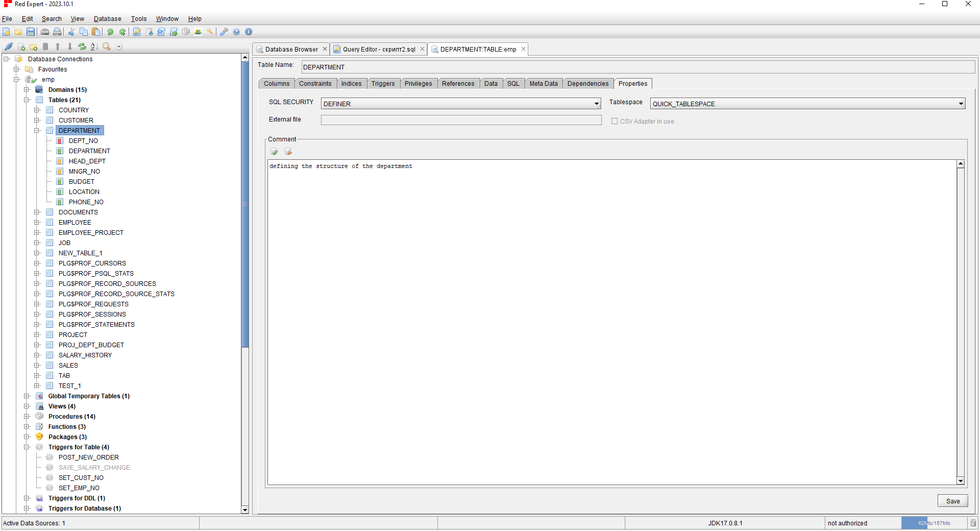Select the Connect to database icon
Image resolution: width=980 pixels, height=531 pixels.
pos(9,46)
